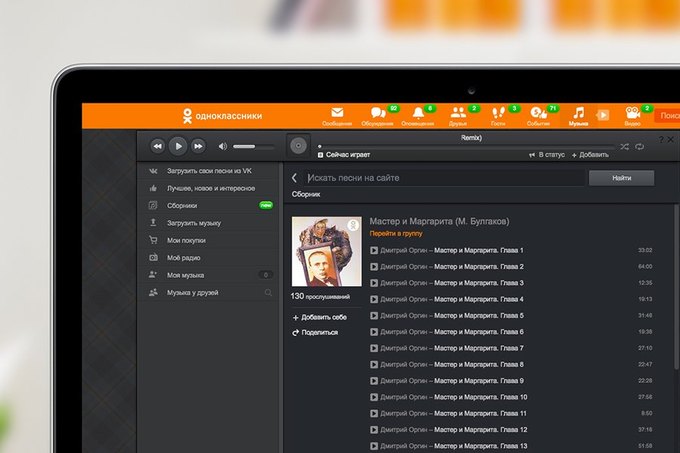680x453 pixels.
Task: Click search magnifier in Музыка у друзей
Action: pos(268,293)
